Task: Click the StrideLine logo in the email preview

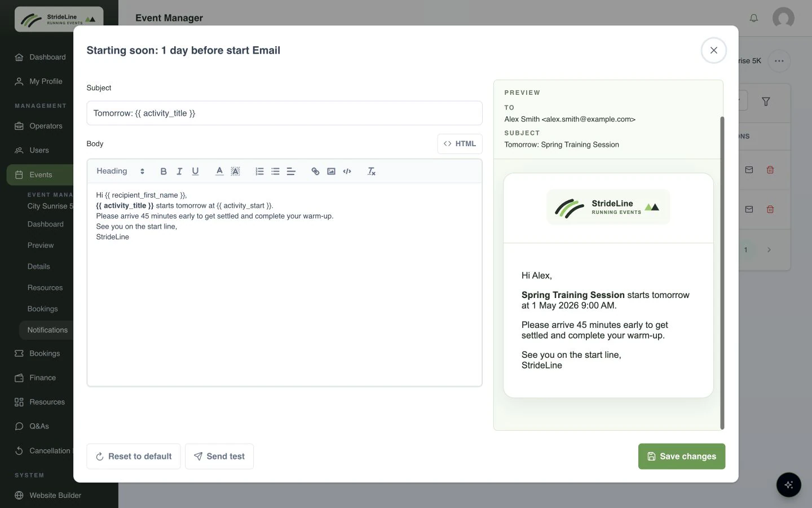Action: pyautogui.click(x=608, y=207)
